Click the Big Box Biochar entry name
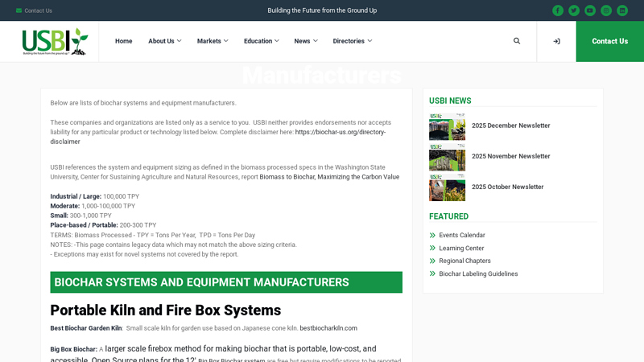Screen dimensions: 644x362 tap(73, 349)
